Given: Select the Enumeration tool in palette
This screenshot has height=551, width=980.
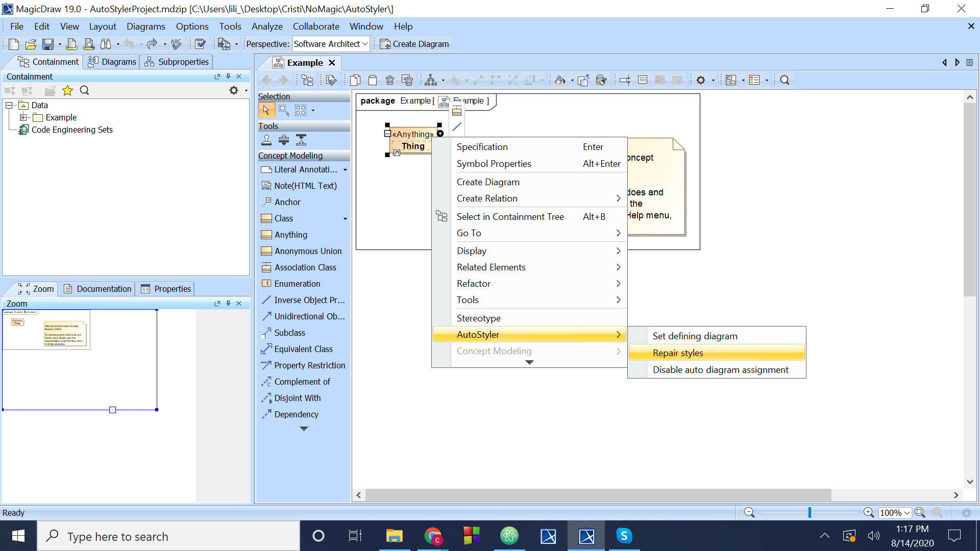Looking at the screenshot, I should (297, 284).
